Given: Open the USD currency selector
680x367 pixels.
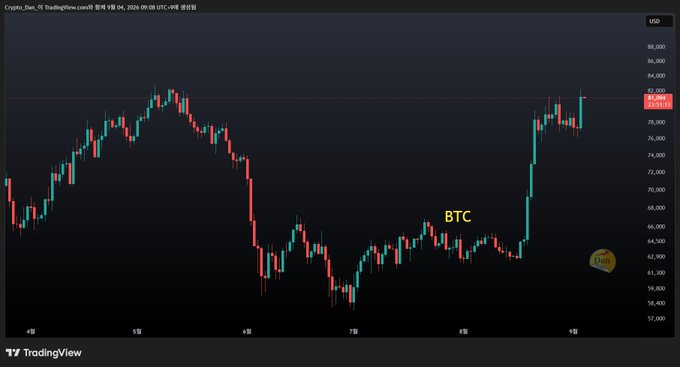Looking at the screenshot, I should 659,21.
